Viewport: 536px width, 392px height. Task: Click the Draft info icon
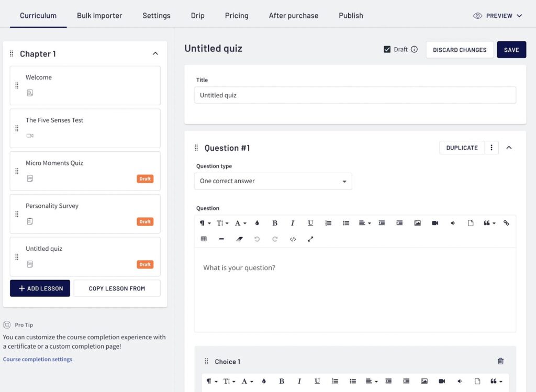point(414,50)
